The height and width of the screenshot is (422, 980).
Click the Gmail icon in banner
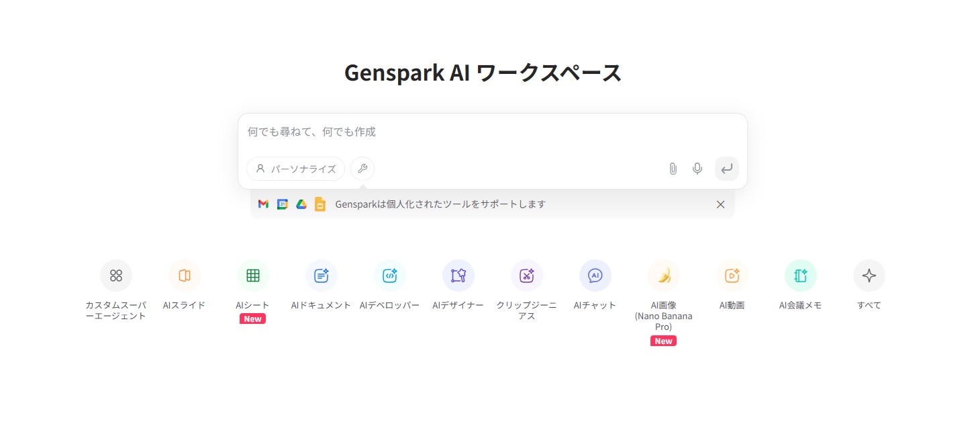coord(263,204)
